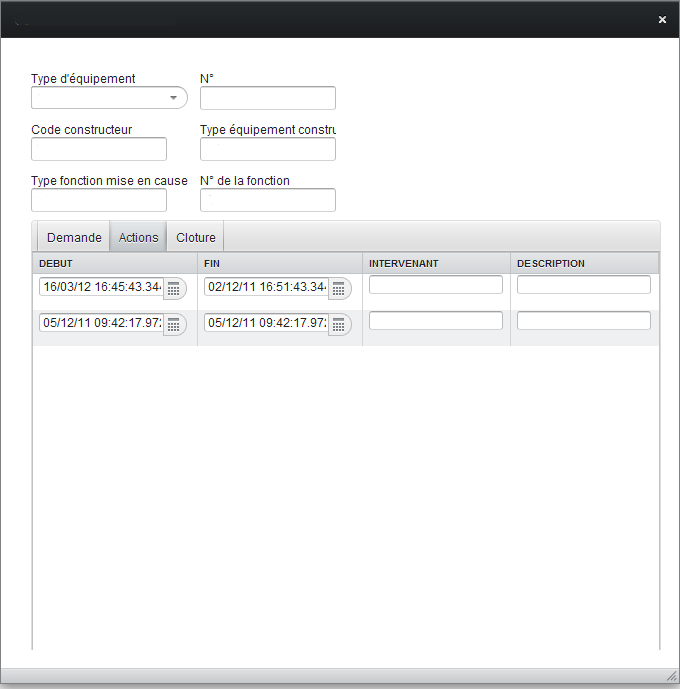Switch to the Demande tab
Image resolution: width=680 pixels, height=689 pixels.
pos(74,238)
